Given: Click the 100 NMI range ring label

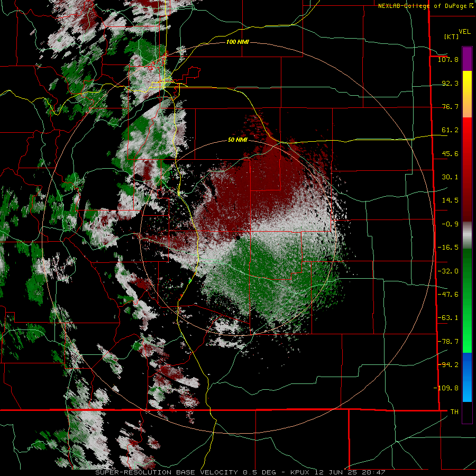Looking at the screenshot, I should pyautogui.click(x=237, y=42).
